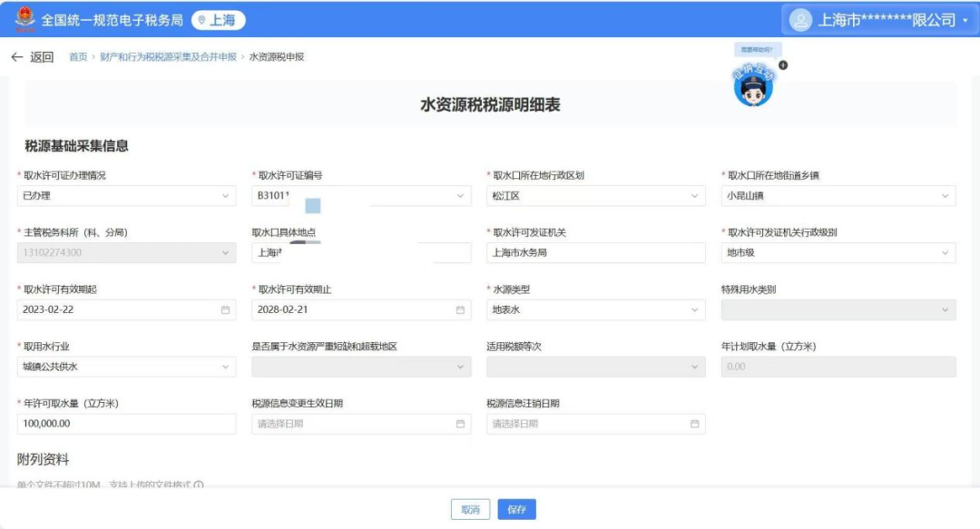980x529 pixels.
Task: Click the national tax bureau emblem logo
Action: [x=24, y=17]
